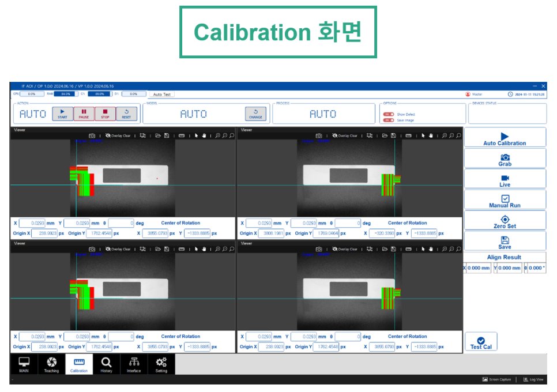The width and height of the screenshot is (557, 392).
Task: Toggle the Show Defect option
Action: click(x=389, y=114)
